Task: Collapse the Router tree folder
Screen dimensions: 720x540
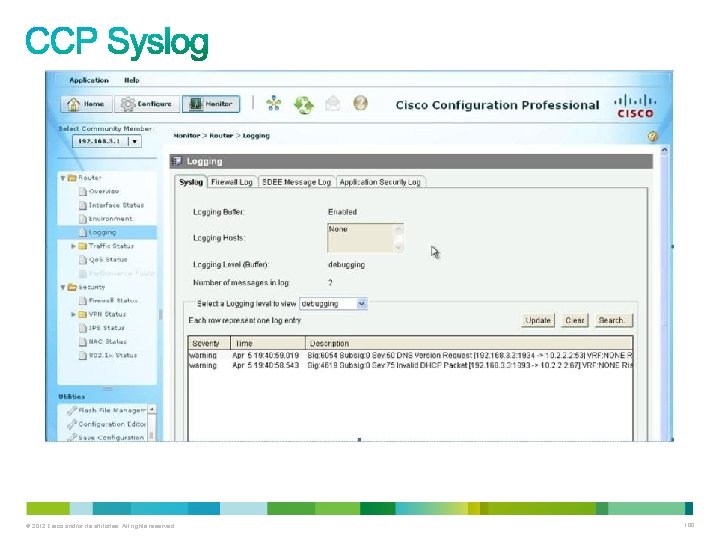Action: 63,178
